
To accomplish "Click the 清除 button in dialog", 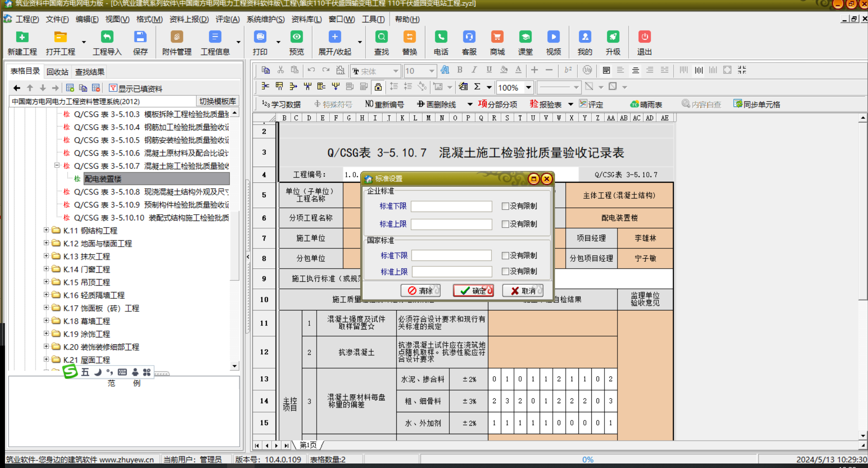I will 420,291.
